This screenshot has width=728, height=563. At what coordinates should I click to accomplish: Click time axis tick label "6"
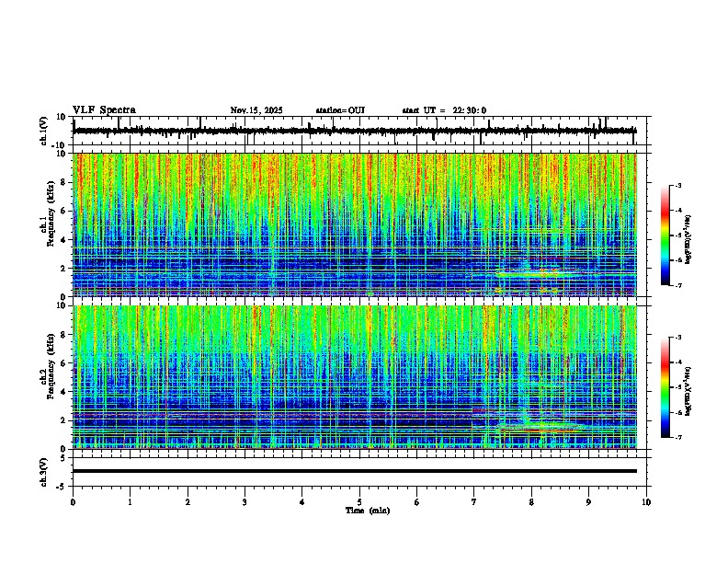417,502
